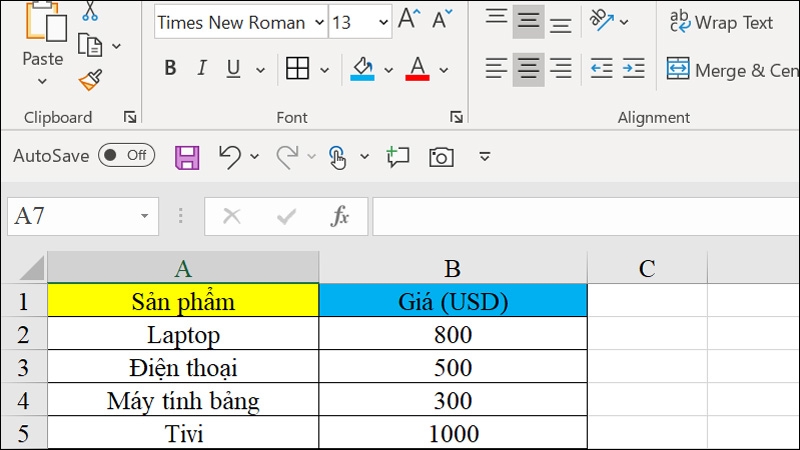Click cell with value 1000
The height and width of the screenshot is (450, 800).
pyautogui.click(x=453, y=433)
